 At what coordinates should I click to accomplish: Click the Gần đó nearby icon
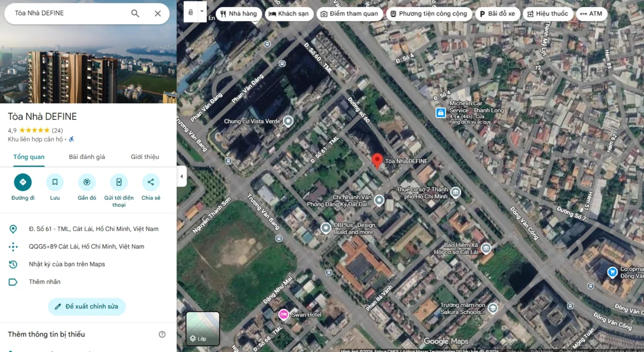click(87, 182)
